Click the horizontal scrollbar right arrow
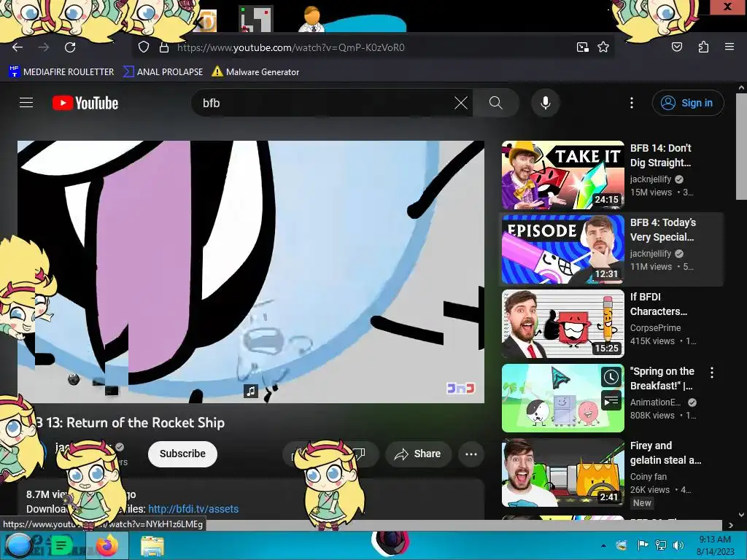Screen dimensions: 747x560 (x=731, y=525)
